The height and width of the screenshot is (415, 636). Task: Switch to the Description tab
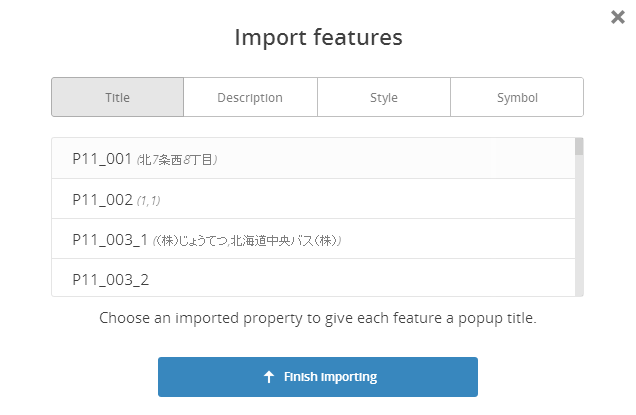pyautogui.click(x=250, y=98)
